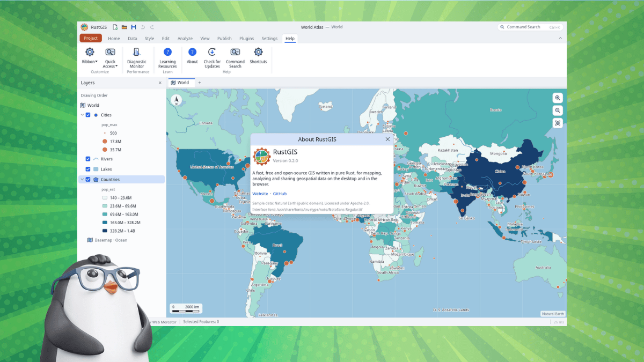
Task: Uncheck the Lakes layer checkbox
Action: pyautogui.click(x=88, y=169)
